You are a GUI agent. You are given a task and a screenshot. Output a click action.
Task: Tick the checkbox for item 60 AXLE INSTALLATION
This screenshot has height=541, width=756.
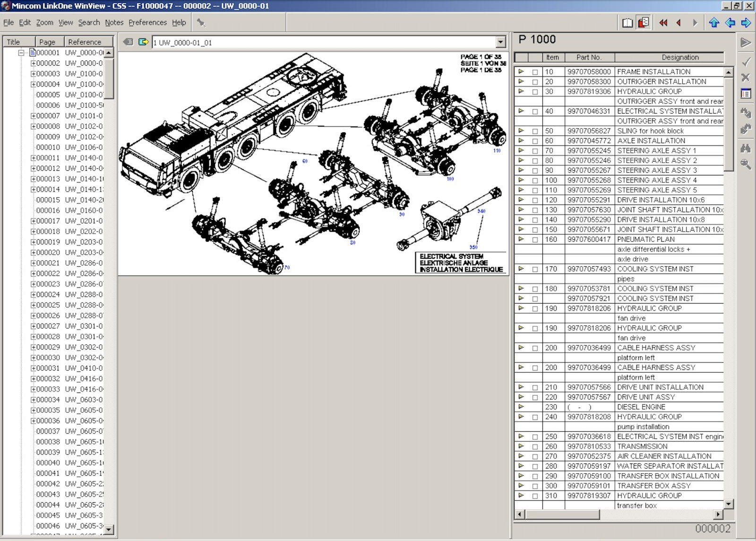tap(535, 141)
